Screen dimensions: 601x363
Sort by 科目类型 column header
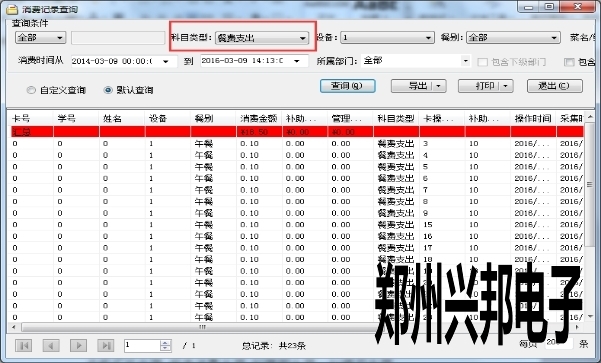coord(396,118)
